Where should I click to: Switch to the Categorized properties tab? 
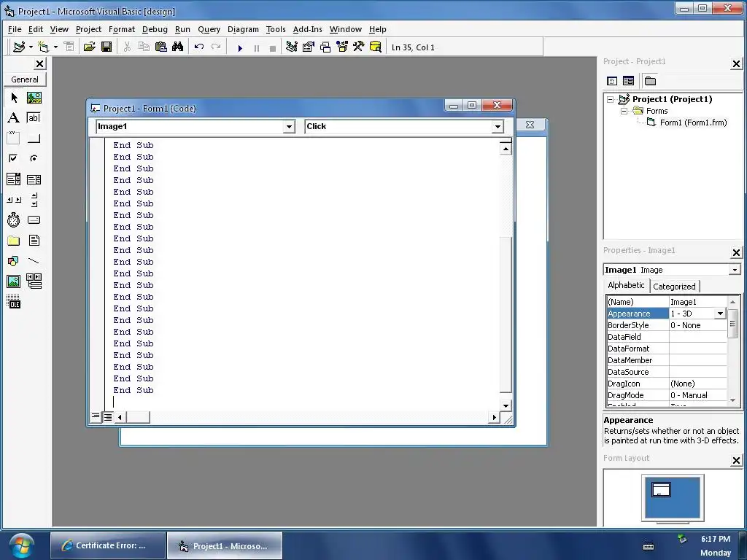pyautogui.click(x=674, y=286)
